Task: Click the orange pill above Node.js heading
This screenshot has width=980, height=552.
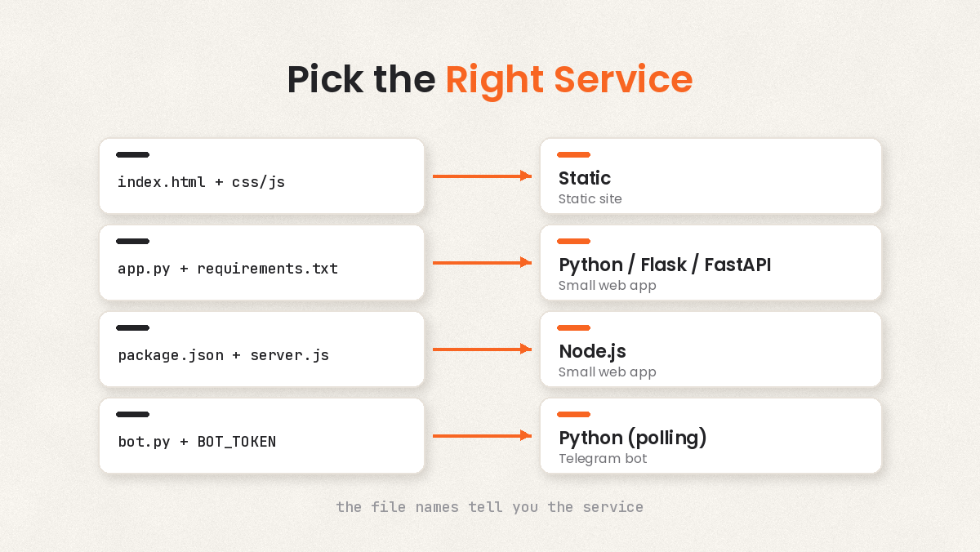Action: [573, 327]
